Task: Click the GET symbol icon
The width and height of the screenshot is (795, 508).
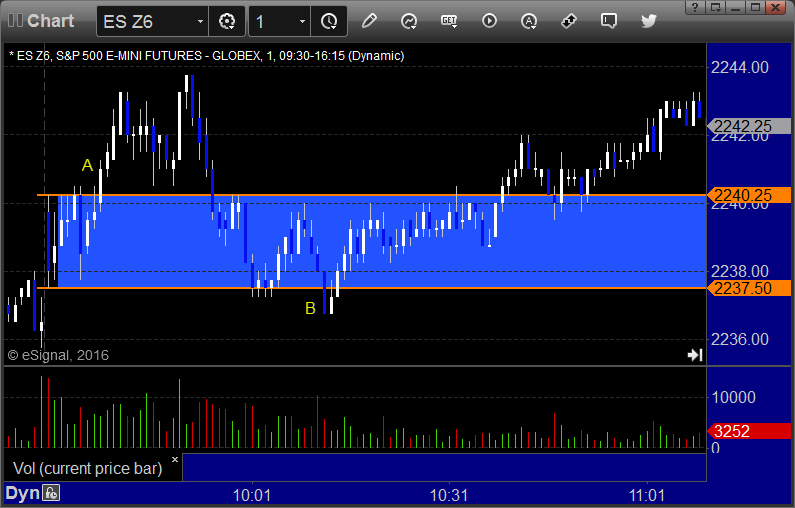Action: point(449,21)
